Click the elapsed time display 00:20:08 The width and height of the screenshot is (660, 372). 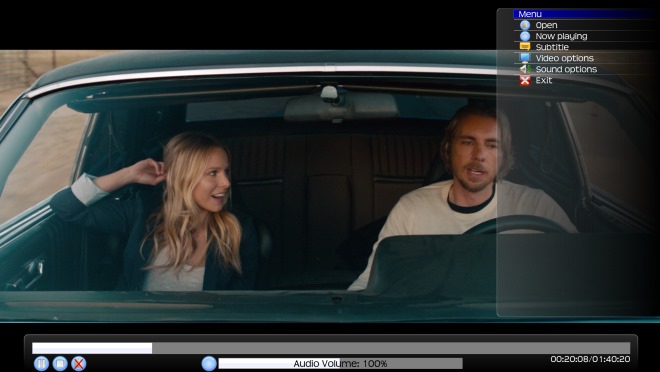tap(570, 359)
